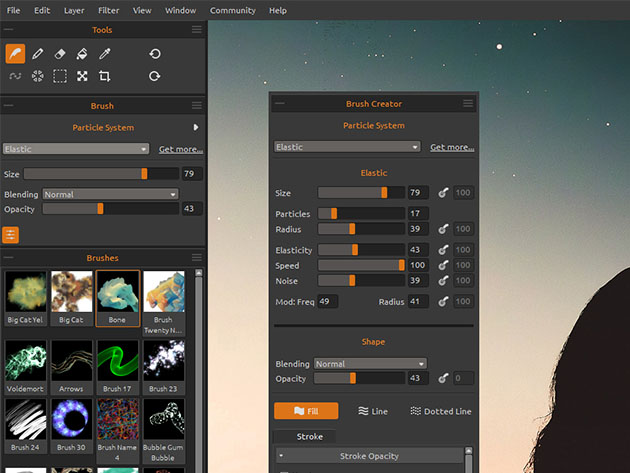
Task: Open Elastic dropdown in Brush Creator
Action: click(347, 147)
